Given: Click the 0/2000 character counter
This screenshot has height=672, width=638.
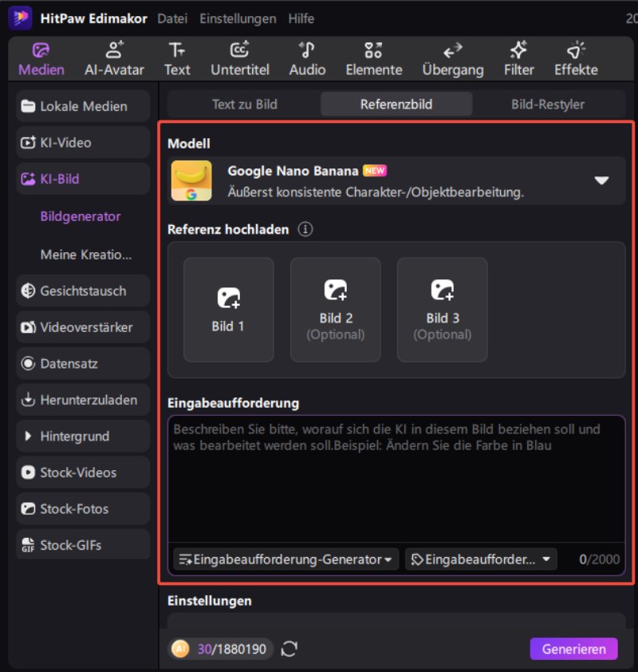Looking at the screenshot, I should point(599,559).
